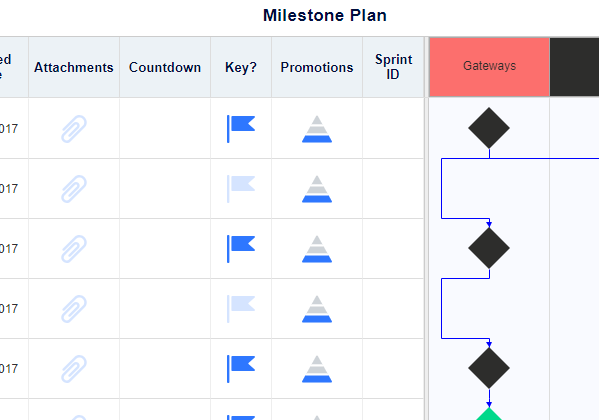Select the Promotions column header
This screenshot has height=420, width=599.
click(317, 67)
